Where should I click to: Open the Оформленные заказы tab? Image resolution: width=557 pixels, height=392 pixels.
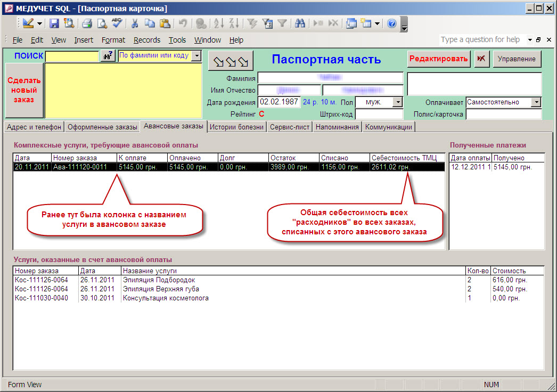click(x=102, y=127)
